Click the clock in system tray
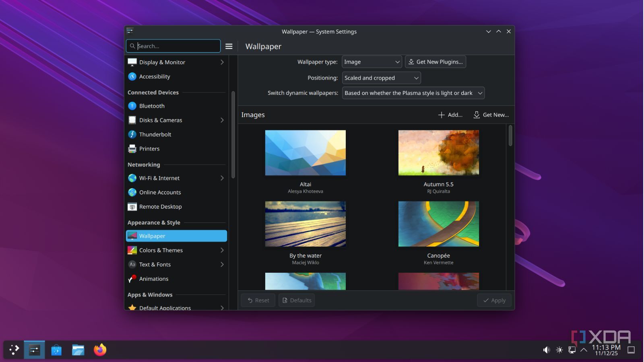The image size is (644, 362). 607,350
